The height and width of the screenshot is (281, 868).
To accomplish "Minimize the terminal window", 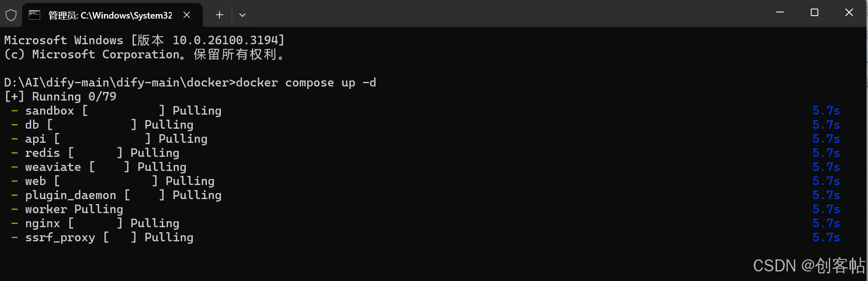I will point(780,13).
